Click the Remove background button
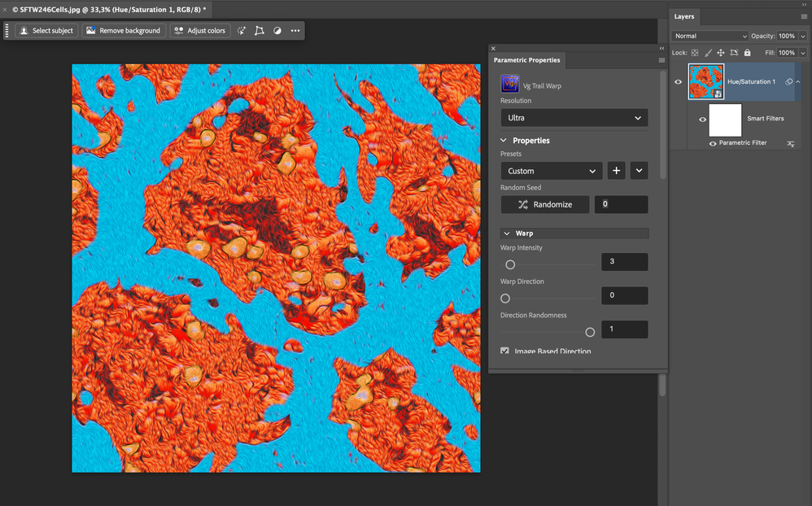This screenshot has width=812, height=506. coord(124,31)
